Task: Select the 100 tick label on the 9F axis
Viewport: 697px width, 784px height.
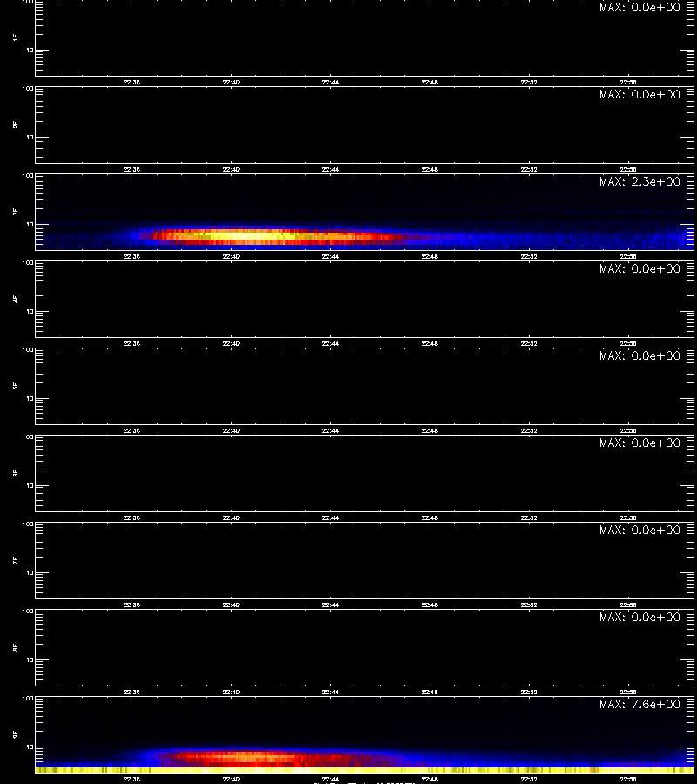Action: tap(28, 699)
